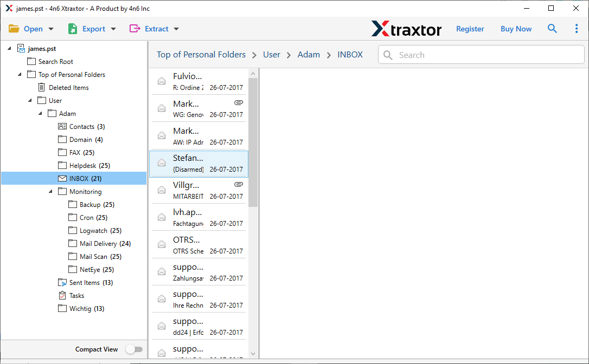Click the Xtraxtor logo
Screen dimensions: 589x364
[x=407, y=29]
